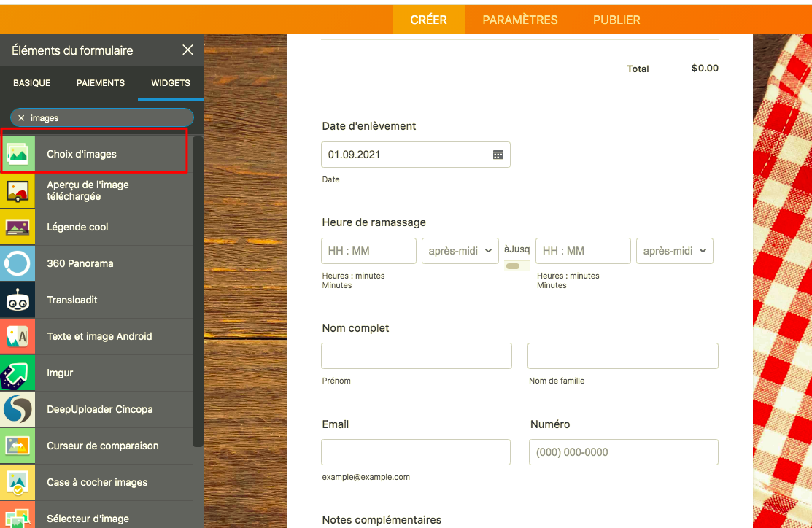
Task: Select the Aperçu de l'image téléchargée icon
Action: 18,190
